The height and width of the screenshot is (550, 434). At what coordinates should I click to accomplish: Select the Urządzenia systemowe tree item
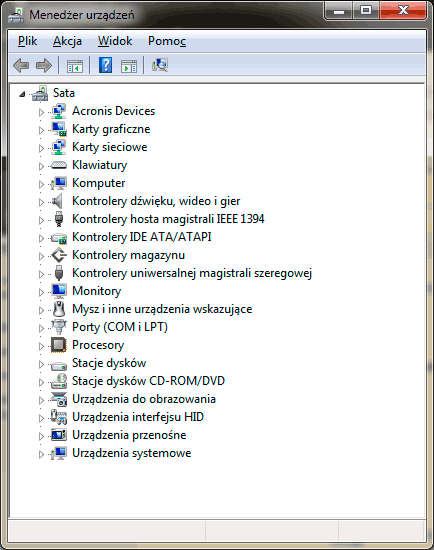tap(132, 453)
